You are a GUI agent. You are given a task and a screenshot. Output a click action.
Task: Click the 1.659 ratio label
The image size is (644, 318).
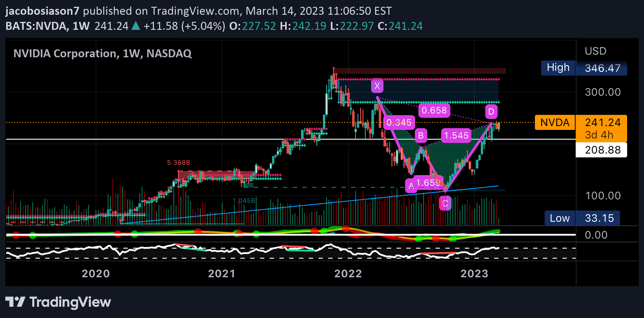[x=428, y=182]
